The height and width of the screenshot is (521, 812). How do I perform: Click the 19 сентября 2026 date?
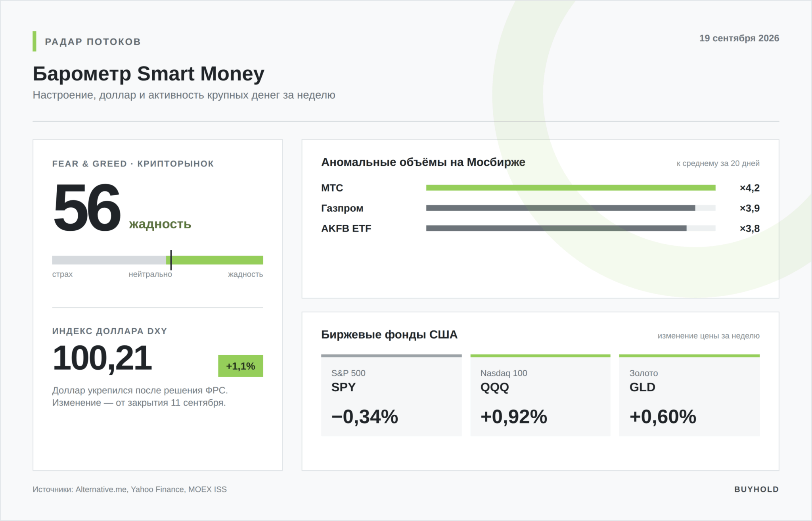[x=739, y=38]
